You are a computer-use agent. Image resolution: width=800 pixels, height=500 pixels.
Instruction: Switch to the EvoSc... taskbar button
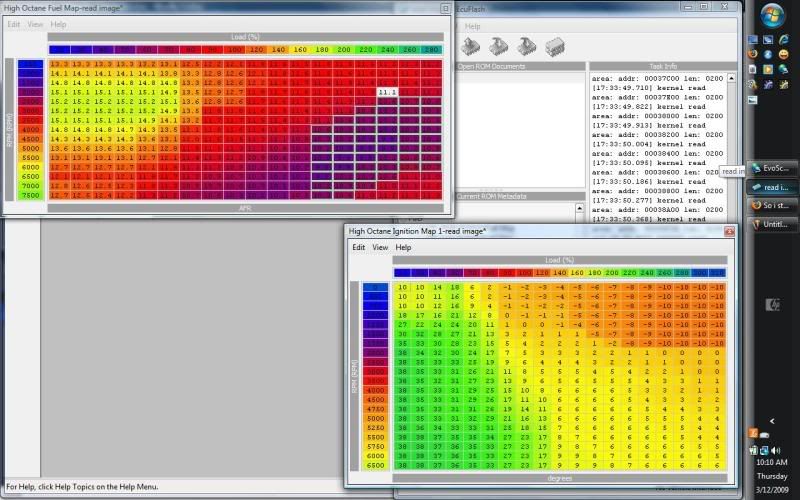pos(774,168)
